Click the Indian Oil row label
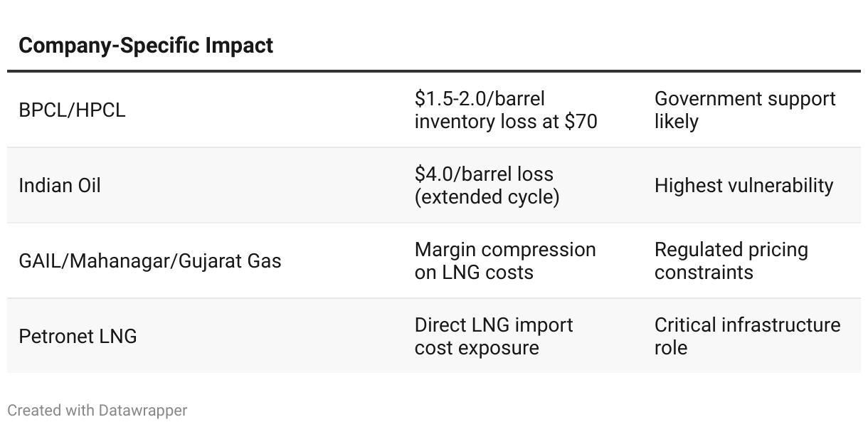This screenshot has width=868, height=427. coord(60,186)
